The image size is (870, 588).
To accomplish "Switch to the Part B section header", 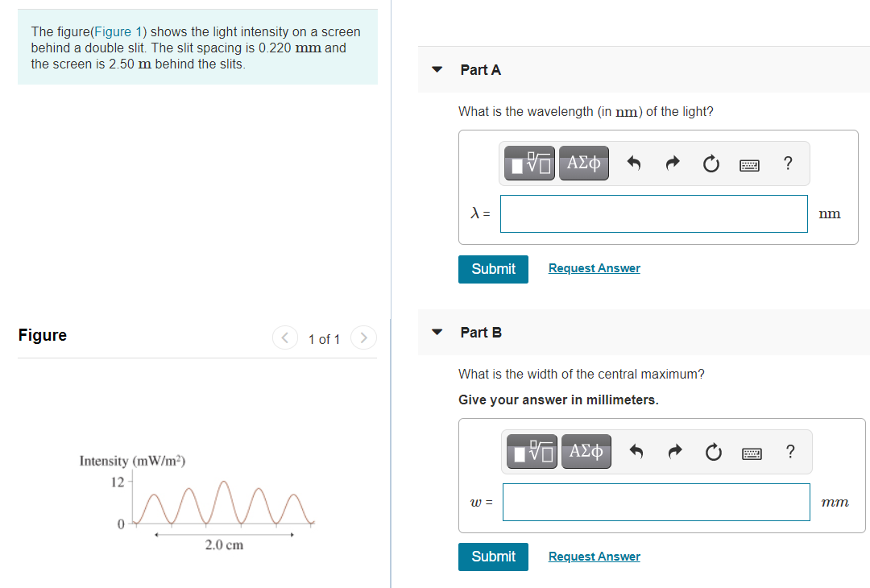I will tap(480, 333).
